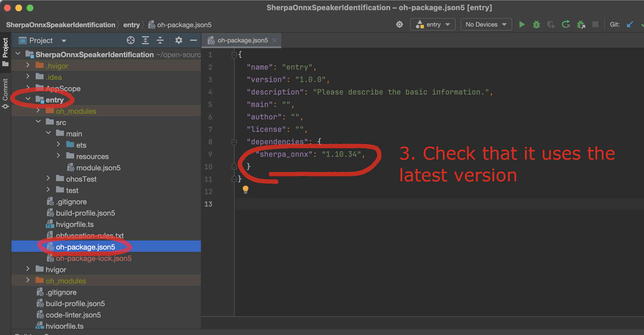Expand oh_modules under entry
The width and height of the screenshot is (644, 335).
(x=38, y=110)
